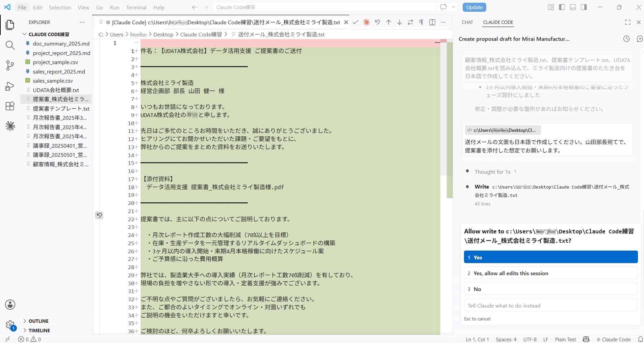Viewport: 644px width, 343px height.
Task: Click the Update button
Action: pos(474,7)
